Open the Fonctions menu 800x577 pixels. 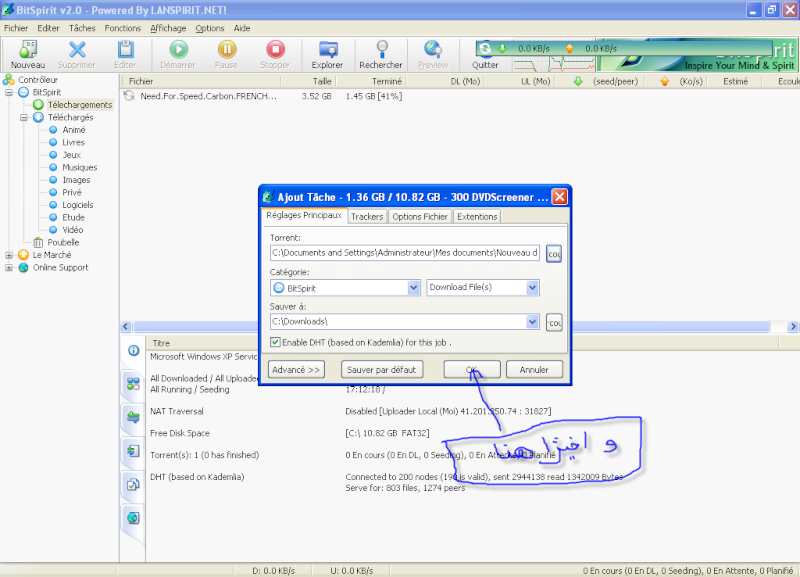[x=122, y=28]
